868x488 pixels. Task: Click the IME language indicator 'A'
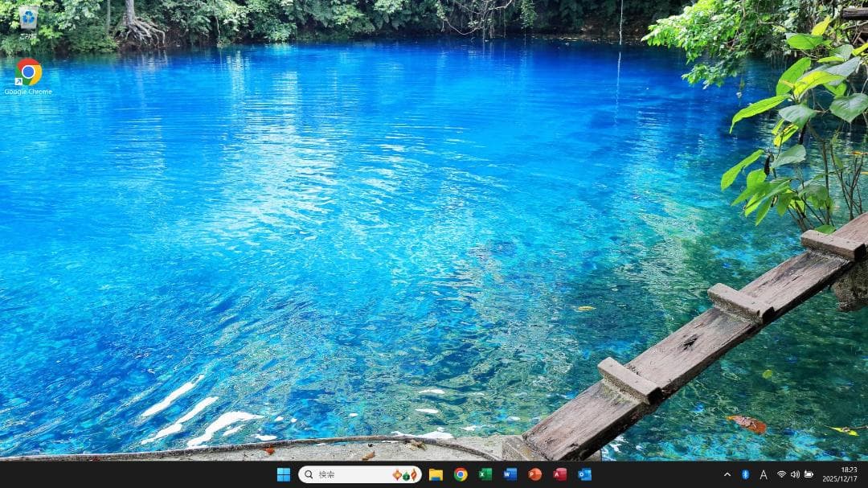pos(762,474)
